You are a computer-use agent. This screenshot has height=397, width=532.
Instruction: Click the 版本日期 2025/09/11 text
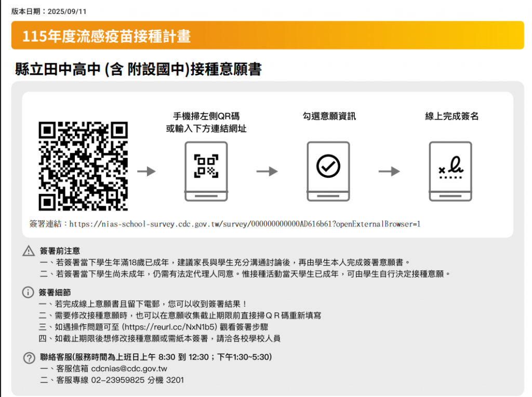(x=49, y=11)
